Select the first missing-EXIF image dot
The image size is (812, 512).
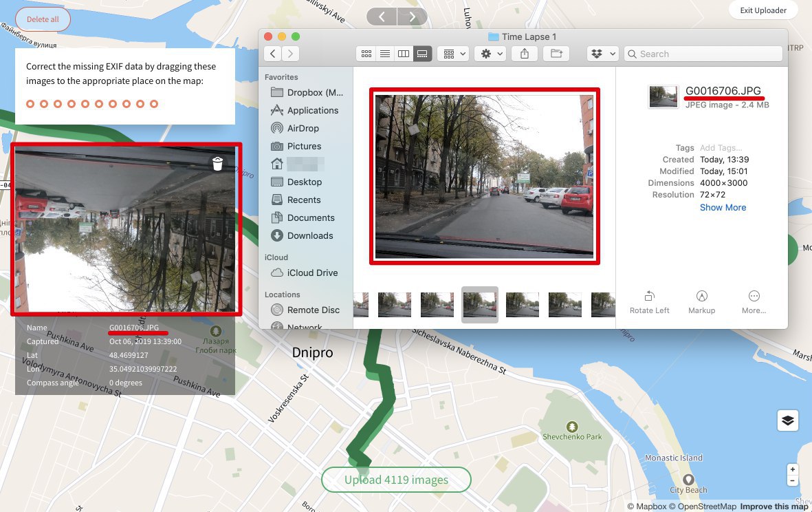tap(30, 104)
